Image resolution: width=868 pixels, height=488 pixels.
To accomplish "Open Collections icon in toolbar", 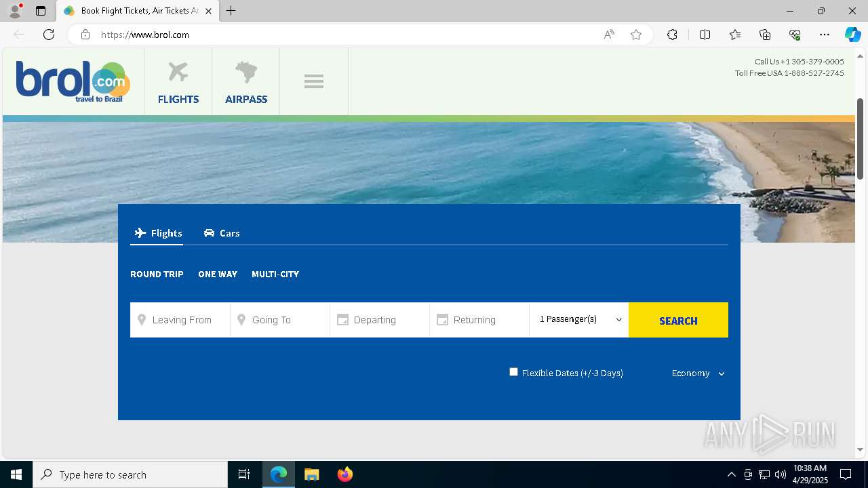I will tap(765, 35).
